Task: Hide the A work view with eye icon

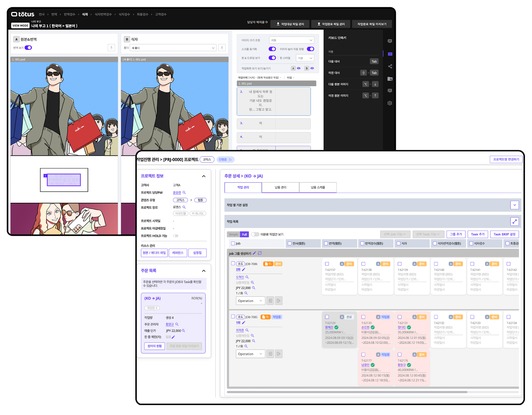Action: point(299,69)
